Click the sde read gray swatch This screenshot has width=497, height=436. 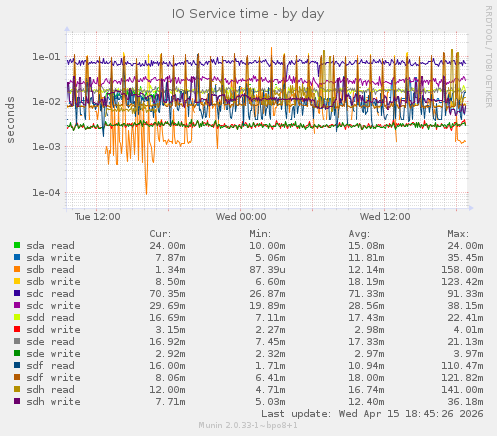[x=17, y=341]
